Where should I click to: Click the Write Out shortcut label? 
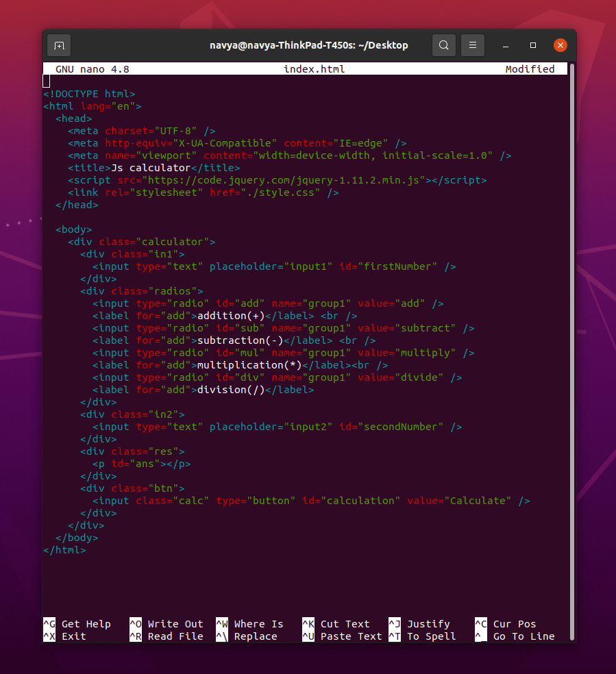171,624
